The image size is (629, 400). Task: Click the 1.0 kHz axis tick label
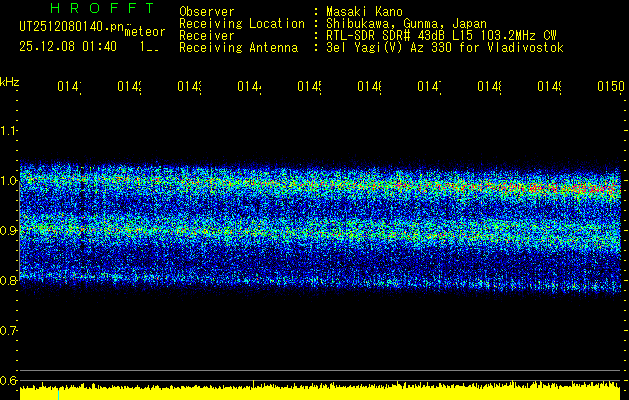point(10,180)
